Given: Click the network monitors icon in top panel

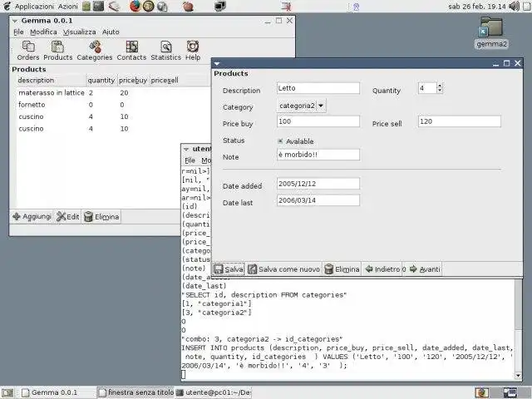Looking at the screenshot, I should tap(219, 6).
